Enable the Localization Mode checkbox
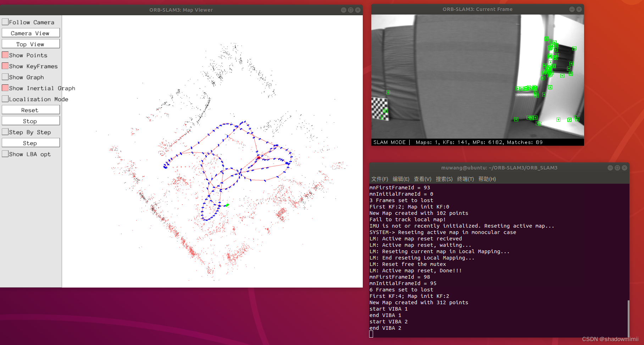The image size is (644, 345). point(5,99)
